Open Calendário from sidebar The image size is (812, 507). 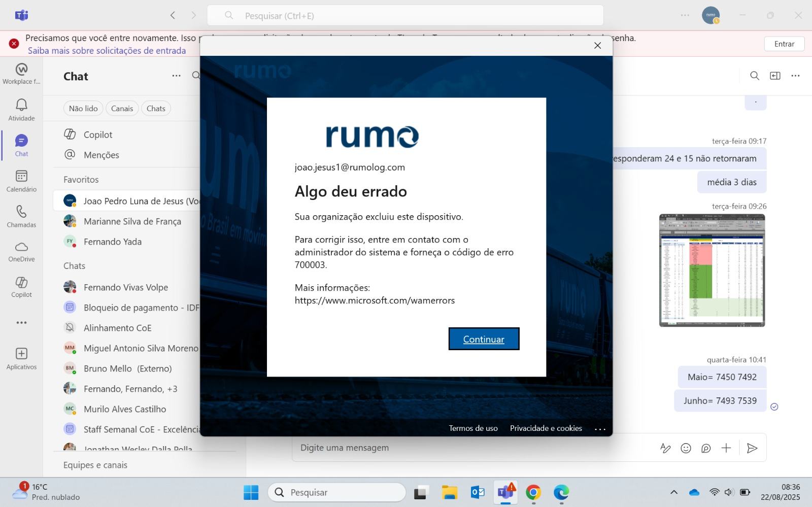[x=21, y=181]
